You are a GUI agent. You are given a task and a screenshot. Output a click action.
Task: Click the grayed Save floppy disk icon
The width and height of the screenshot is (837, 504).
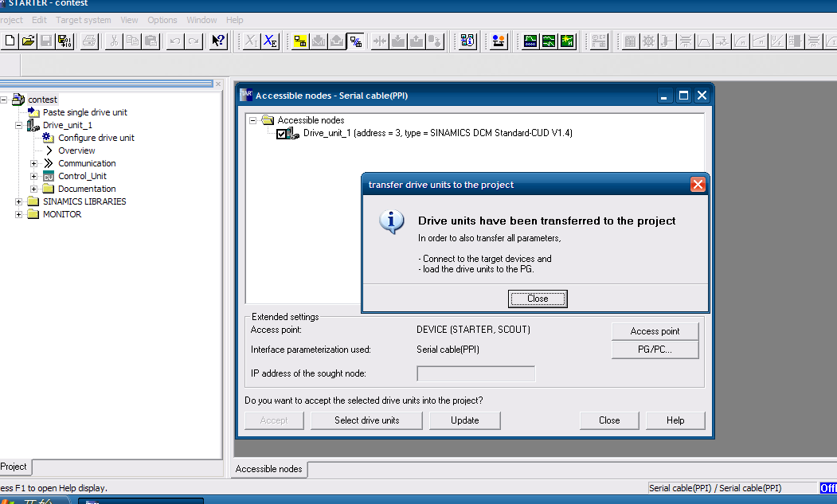46,41
